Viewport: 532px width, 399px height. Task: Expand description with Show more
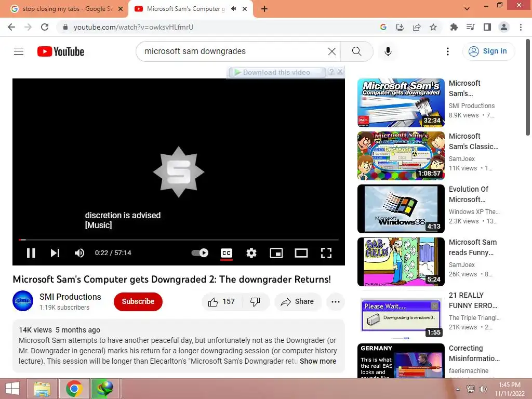click(x=318, y=362)
